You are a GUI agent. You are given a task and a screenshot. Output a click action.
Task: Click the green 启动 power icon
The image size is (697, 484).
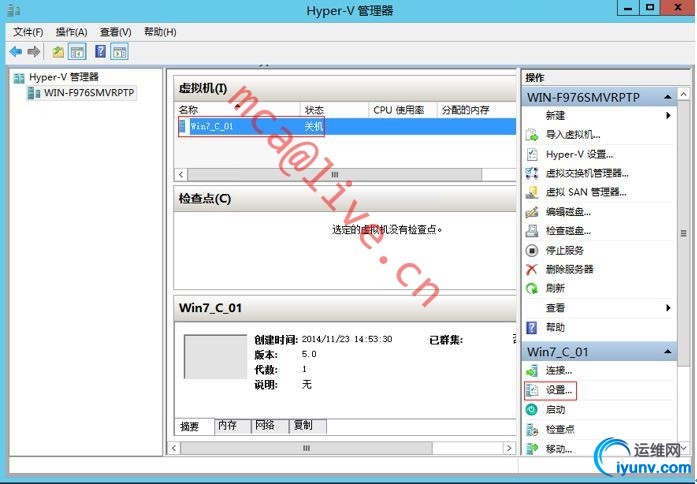pos(532,410)
